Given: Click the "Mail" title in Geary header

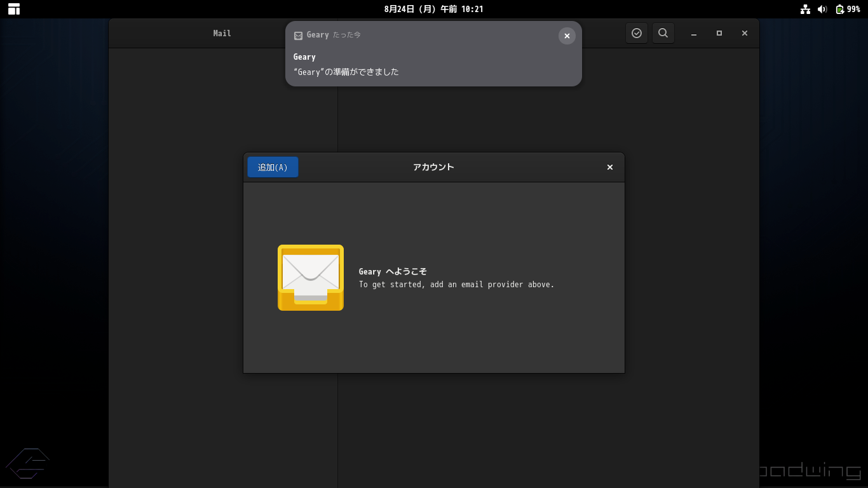Looking at the screenshot, I should click(x=222, y=33).
